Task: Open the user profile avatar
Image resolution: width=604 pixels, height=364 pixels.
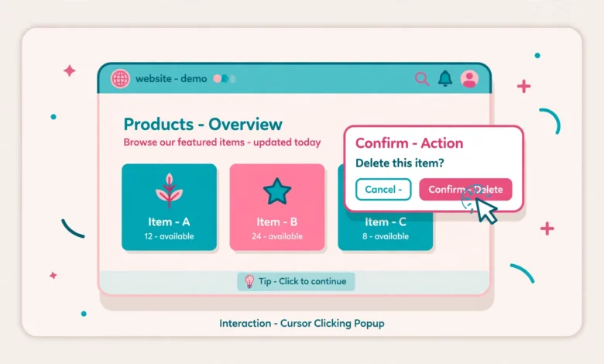Action: (x=469, y=79)
